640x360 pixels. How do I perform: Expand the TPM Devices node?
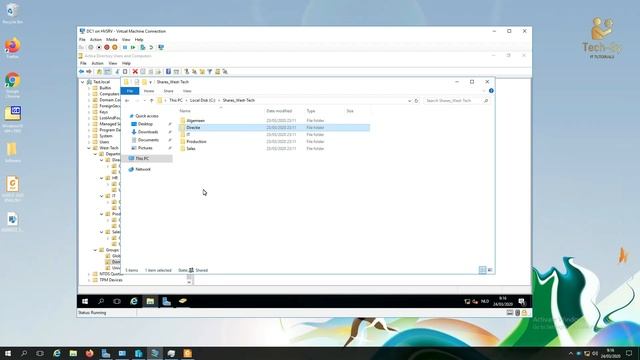[89, 280]
